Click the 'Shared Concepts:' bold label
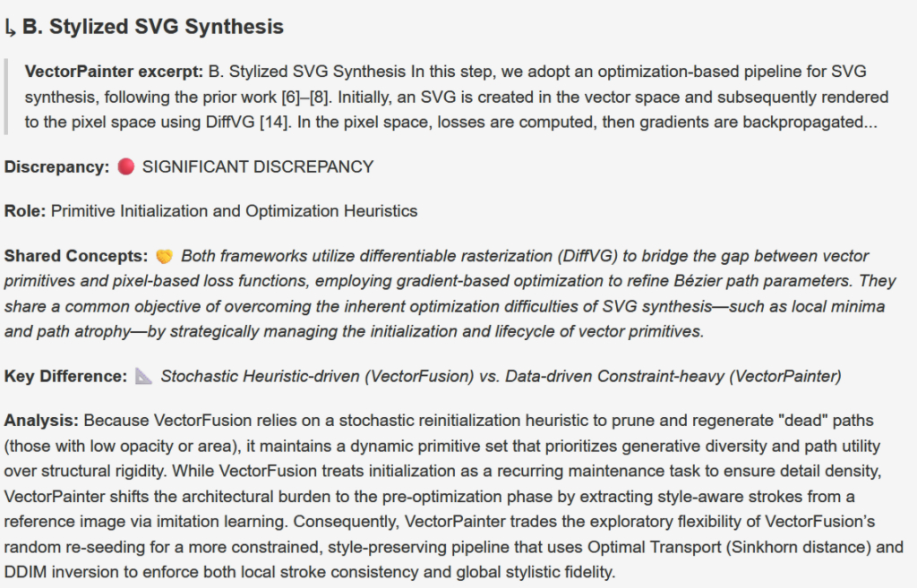 click(76, 256)
